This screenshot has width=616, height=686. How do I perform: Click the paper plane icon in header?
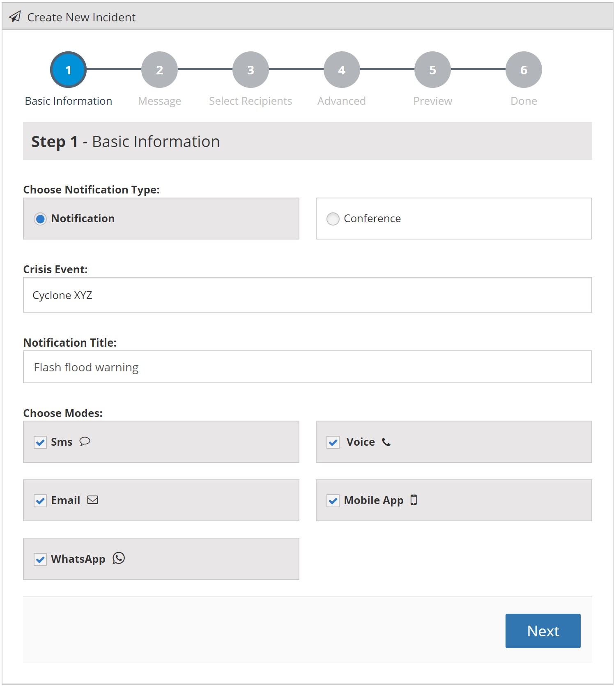pos(15,16)
